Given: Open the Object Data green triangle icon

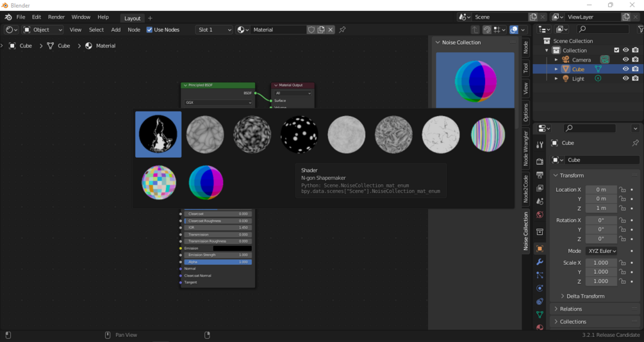Looking at the screenshot, I should (x=540, y=314).
